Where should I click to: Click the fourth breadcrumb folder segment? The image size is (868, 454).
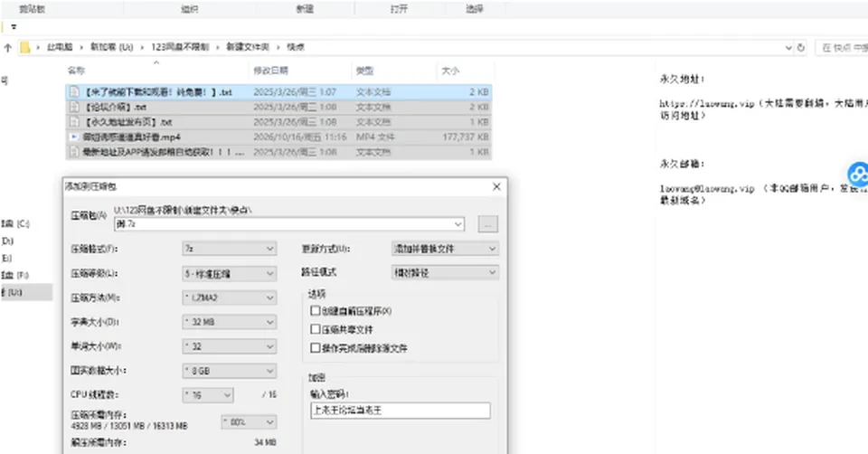coord(248,48)
